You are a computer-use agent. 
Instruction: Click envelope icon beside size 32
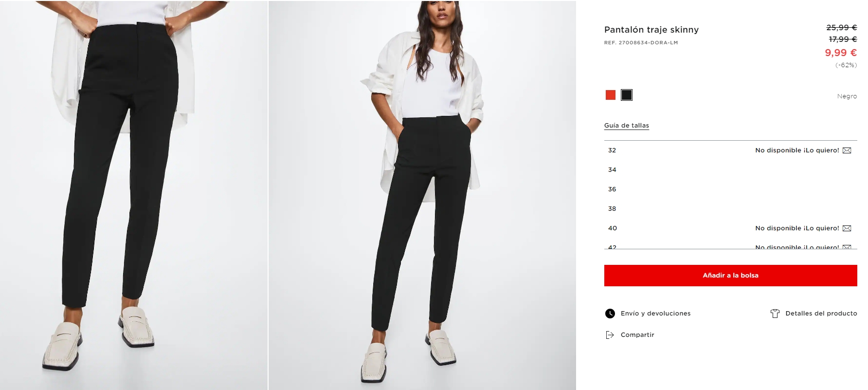(847, 150)
